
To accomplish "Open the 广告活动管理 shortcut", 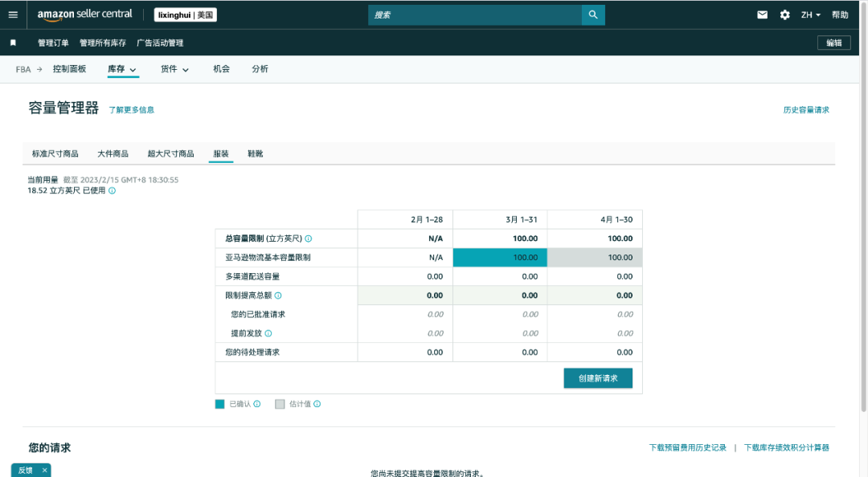I will click(x=160, y=43).
